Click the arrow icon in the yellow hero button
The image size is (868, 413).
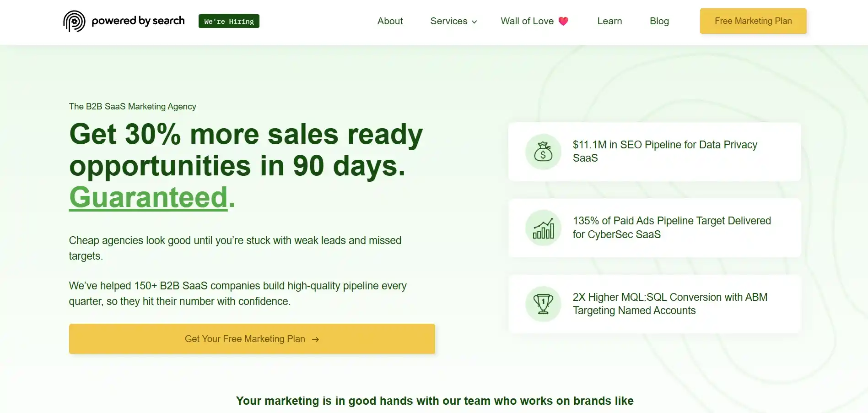[x=315, y=339]
